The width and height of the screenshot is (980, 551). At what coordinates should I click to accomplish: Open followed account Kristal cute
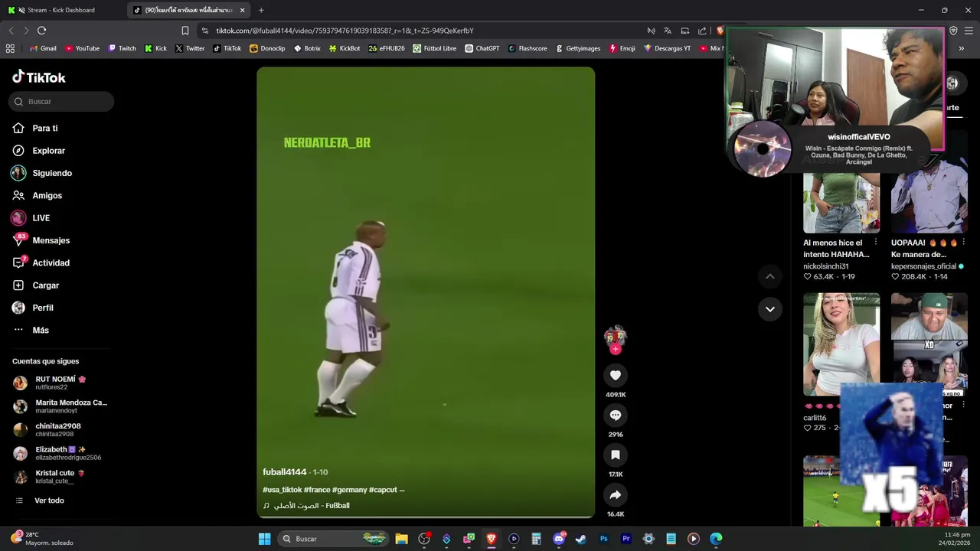point(60,477)
